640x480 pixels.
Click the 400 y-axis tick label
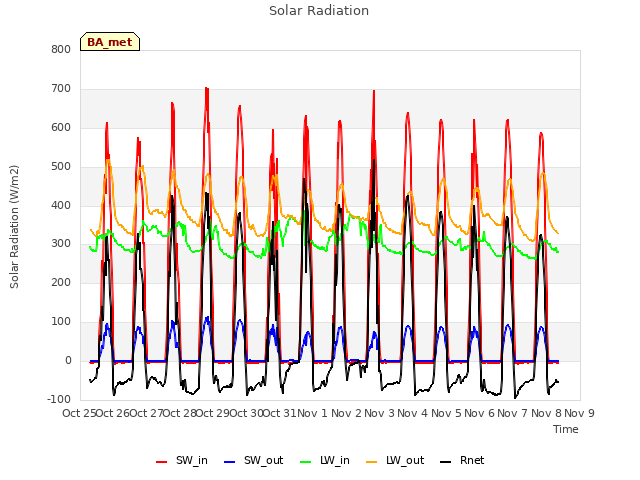[61, 205]
